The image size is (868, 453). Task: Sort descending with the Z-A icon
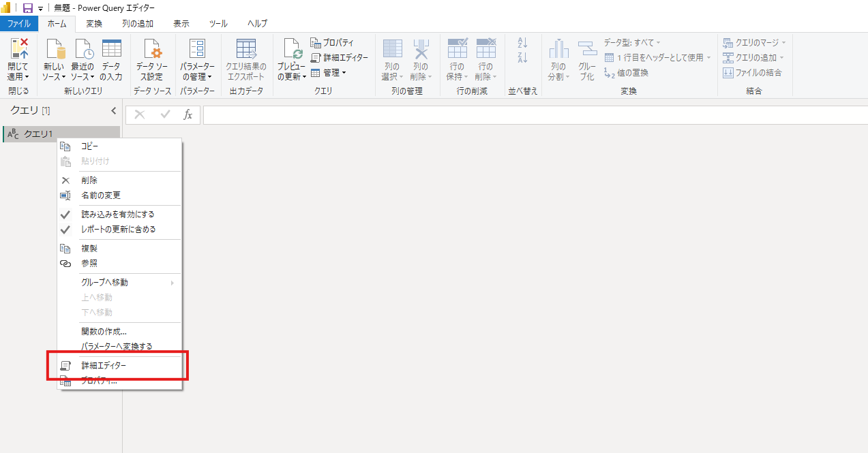pos(523,58)
